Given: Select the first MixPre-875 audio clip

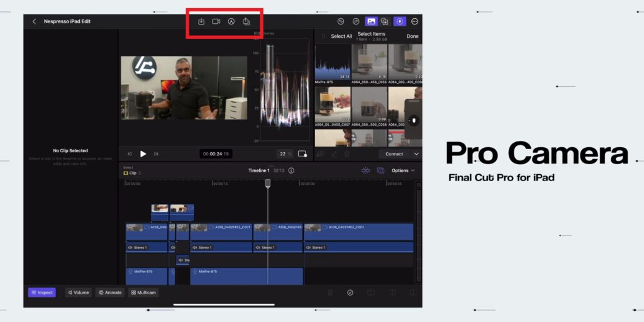Looking at the screenshot, I should pos(147,277).
